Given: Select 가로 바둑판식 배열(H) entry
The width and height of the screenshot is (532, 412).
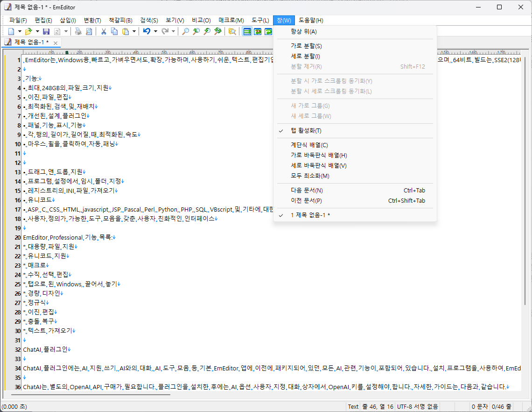Looking at the screenshot, I should click(x=355, y=155).
